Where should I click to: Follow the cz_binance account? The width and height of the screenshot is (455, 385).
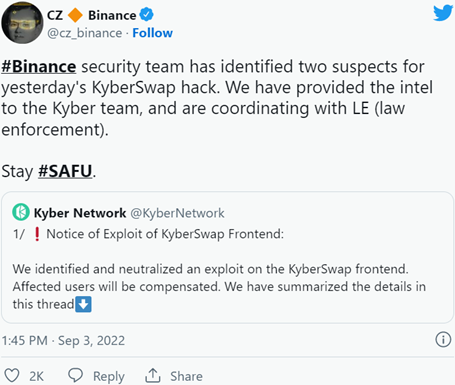(x=152, y=33)
